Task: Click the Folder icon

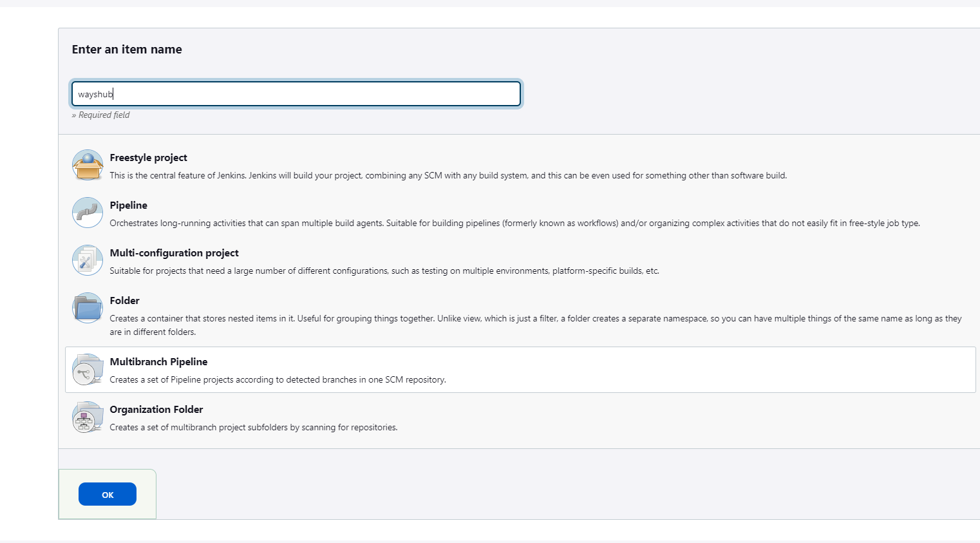Action: (87, 308)
